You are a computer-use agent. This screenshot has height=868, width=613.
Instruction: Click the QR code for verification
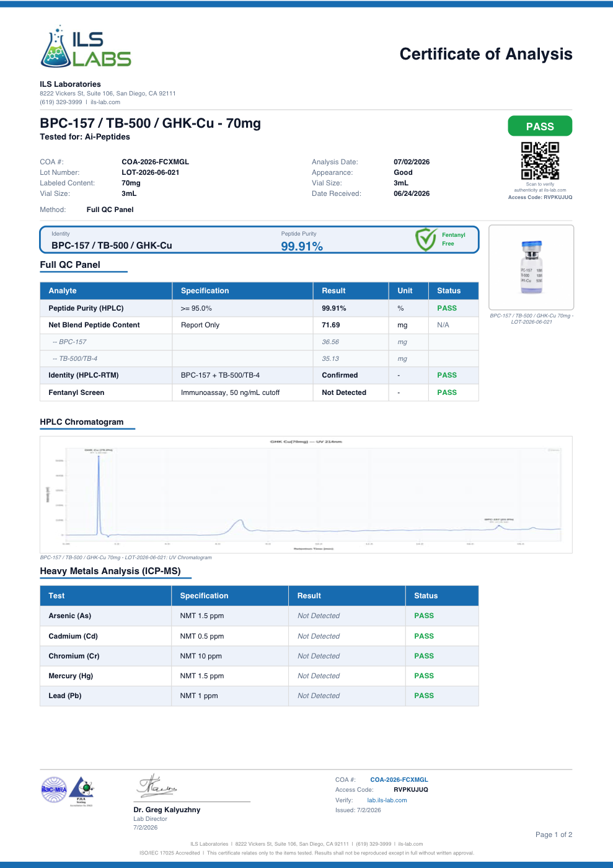click(540, 161)
